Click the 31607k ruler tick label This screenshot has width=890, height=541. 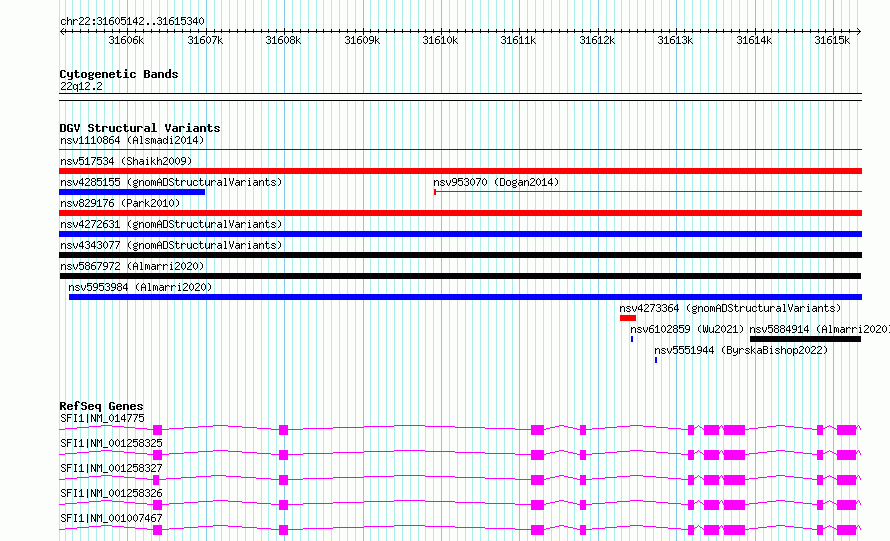pos(205,40)
